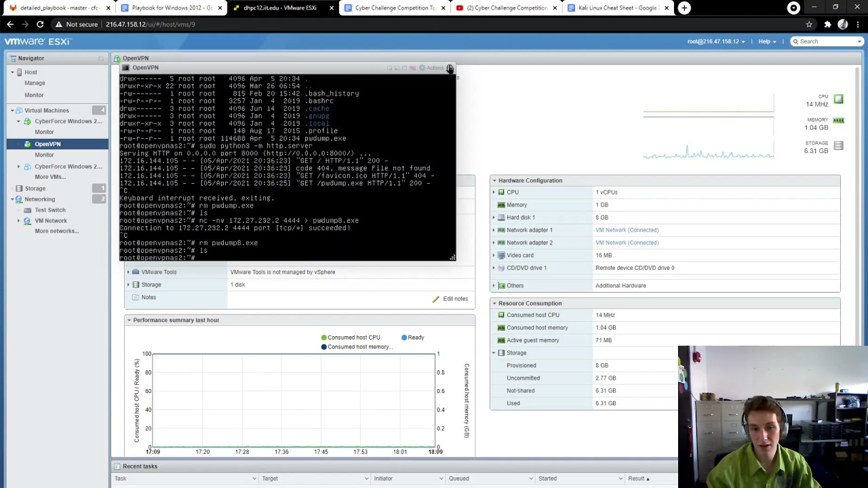Open the Help dropdown menu
This screenshot has width=868, height=488.
pyautogui.click(x=767, y=41)
